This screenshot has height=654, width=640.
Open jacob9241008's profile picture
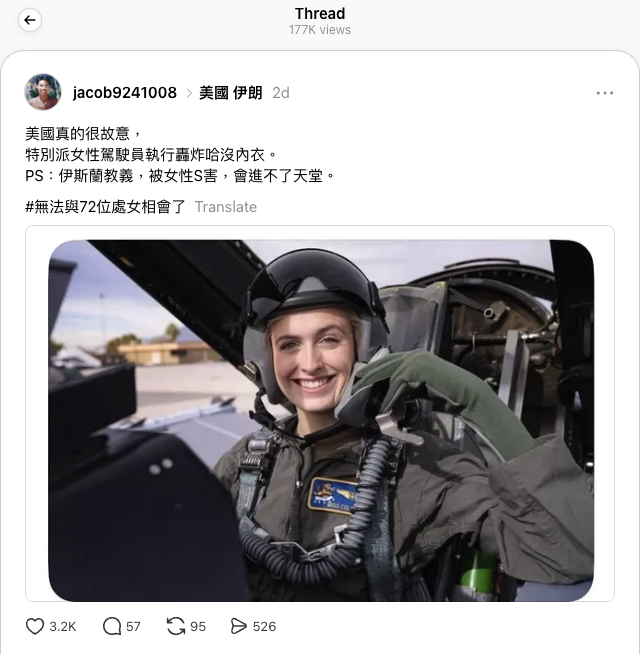pos(43,92)
